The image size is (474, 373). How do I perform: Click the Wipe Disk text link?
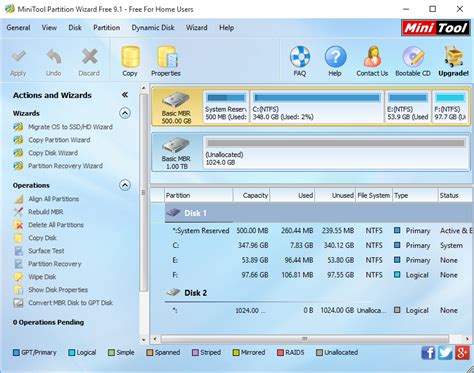[42, 277]
